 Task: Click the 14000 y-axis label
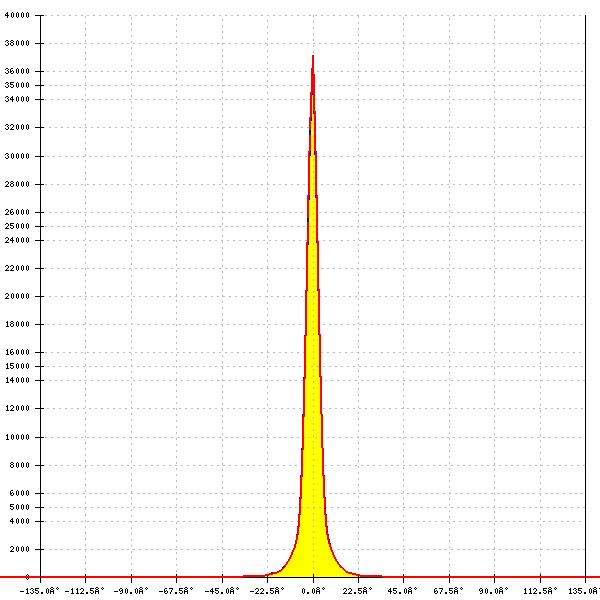tap(17, 380)
